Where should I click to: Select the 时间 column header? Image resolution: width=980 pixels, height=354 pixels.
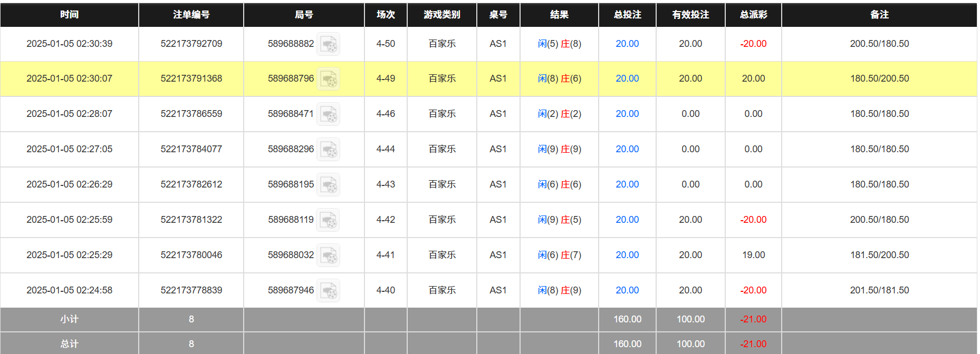pos(69,15)
